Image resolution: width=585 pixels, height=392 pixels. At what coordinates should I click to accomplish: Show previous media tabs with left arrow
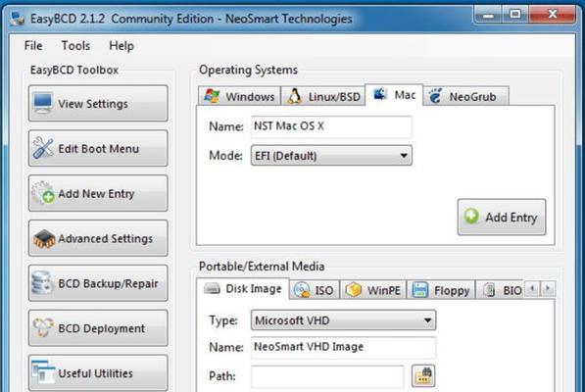(532, 288)
